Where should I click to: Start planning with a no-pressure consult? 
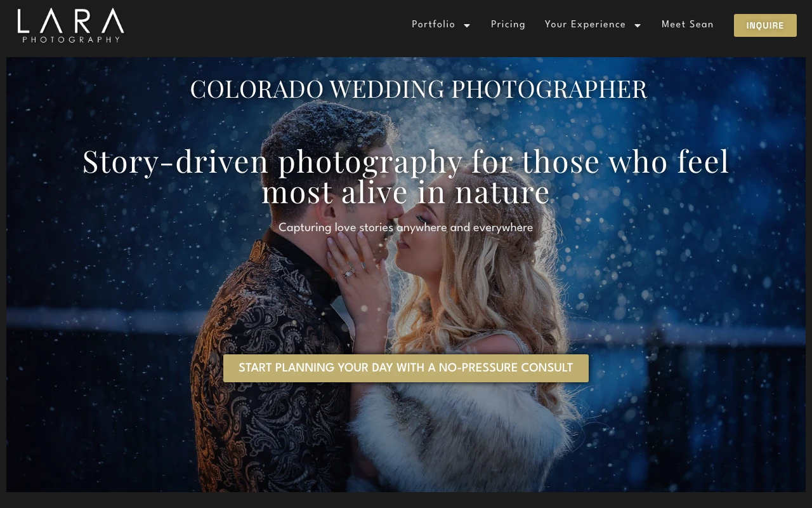[x=406, y=368]
